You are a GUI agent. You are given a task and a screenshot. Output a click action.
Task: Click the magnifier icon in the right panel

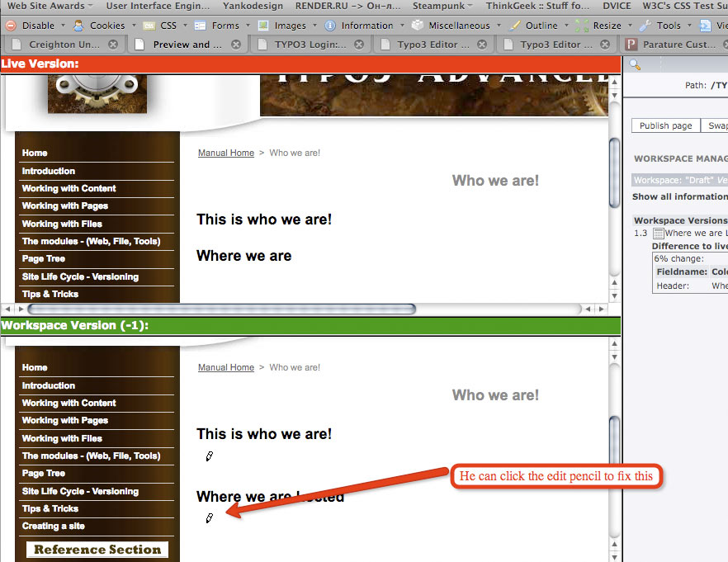click(635, 64)
